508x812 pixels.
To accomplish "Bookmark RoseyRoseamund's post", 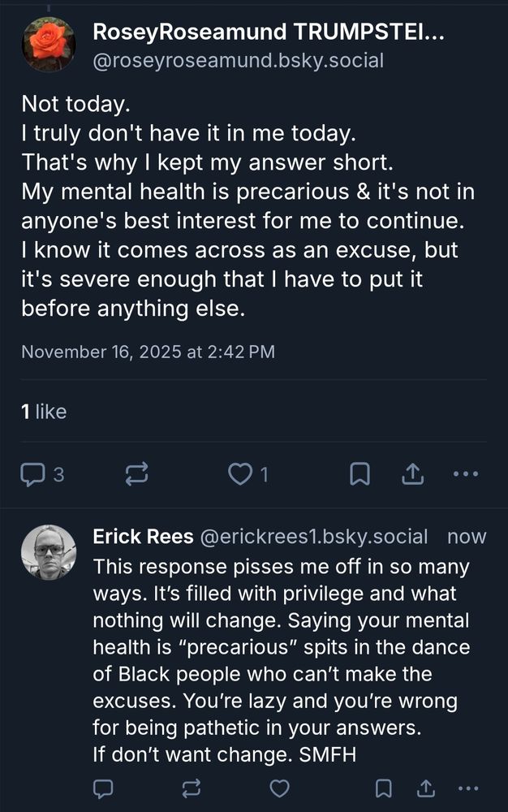I will click(x=359, y=474).
